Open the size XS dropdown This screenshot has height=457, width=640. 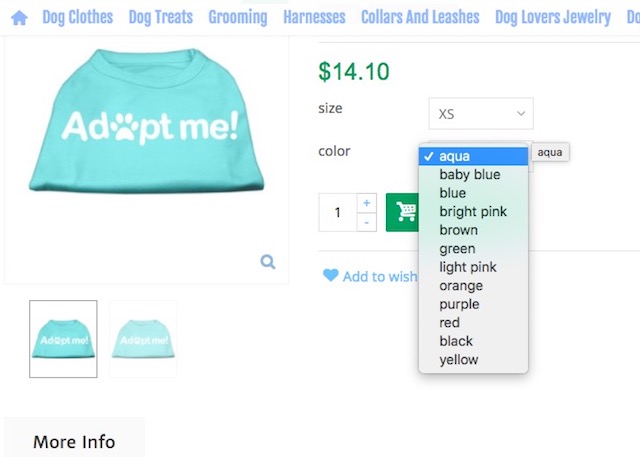(480, 114)
